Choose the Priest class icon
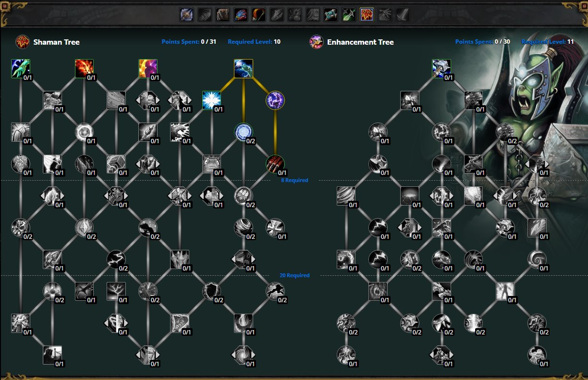 pyautogui.click(x=331, y=15)
